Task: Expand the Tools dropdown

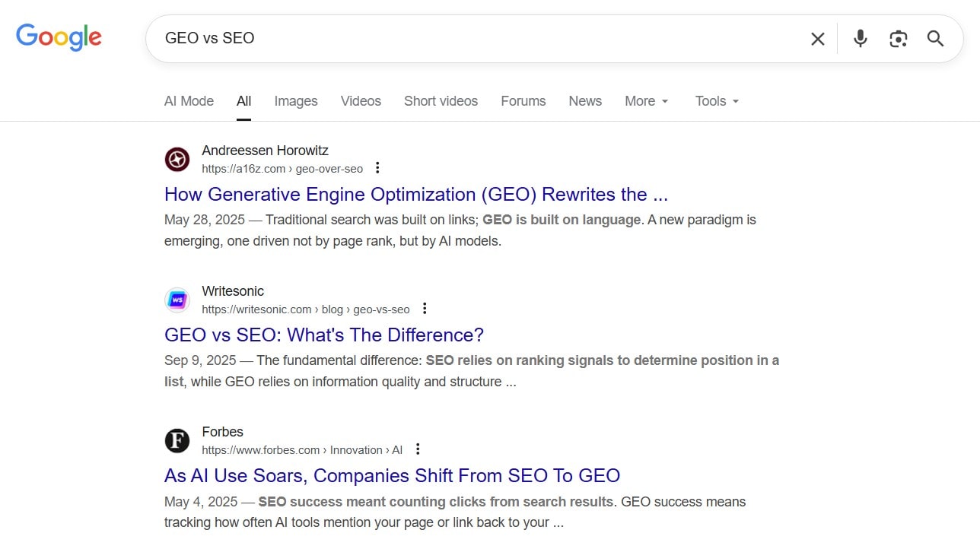Action: [x=717, y=101]
